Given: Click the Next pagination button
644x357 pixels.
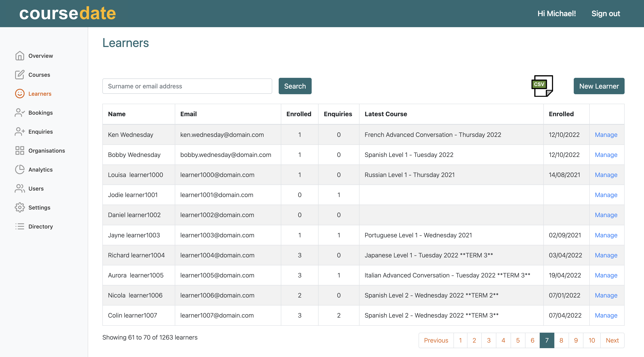Looking at the screenshot, I should [612, 340].
